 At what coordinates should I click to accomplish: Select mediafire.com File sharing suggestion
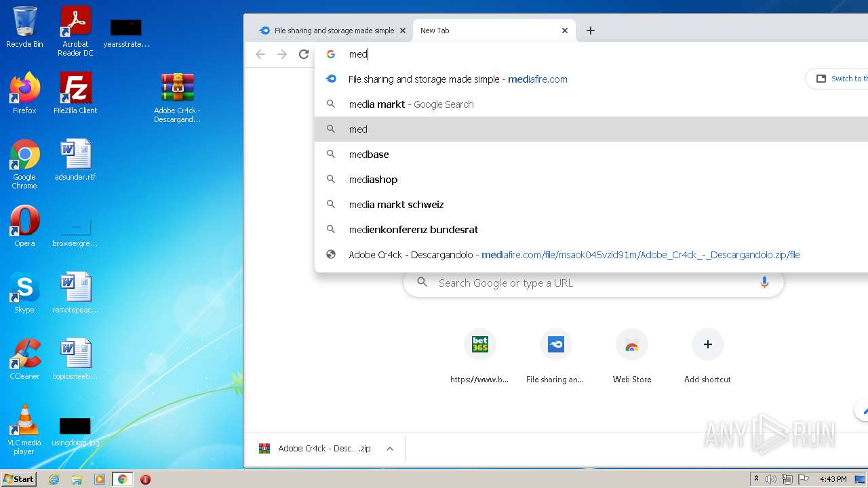point(591,79)
